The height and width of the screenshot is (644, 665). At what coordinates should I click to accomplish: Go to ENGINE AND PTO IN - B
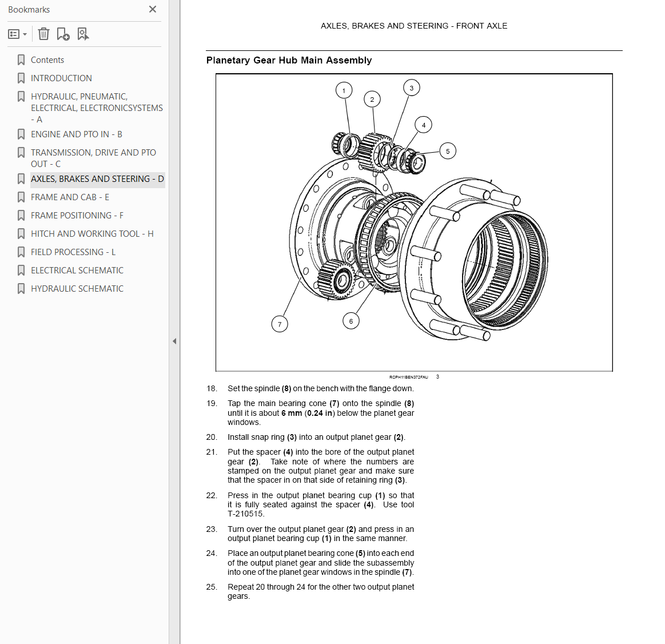77,134
